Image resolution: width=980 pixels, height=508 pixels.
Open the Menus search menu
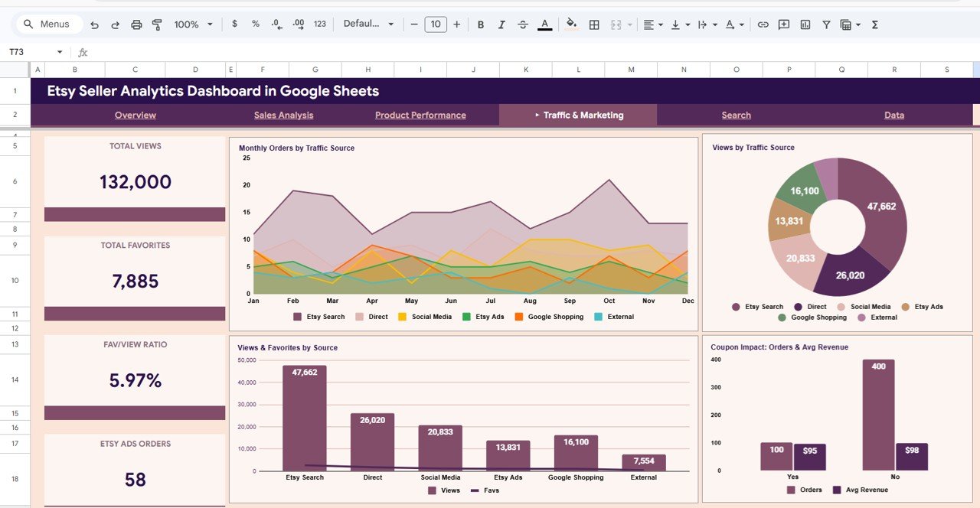pyautogui.click(x=48, y=24)
